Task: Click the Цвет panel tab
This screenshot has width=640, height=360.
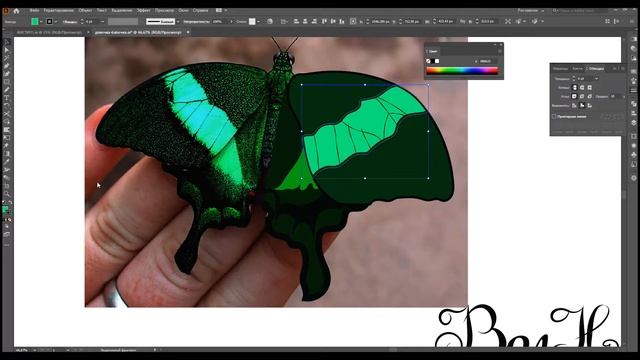Action: tap(433, 51)
